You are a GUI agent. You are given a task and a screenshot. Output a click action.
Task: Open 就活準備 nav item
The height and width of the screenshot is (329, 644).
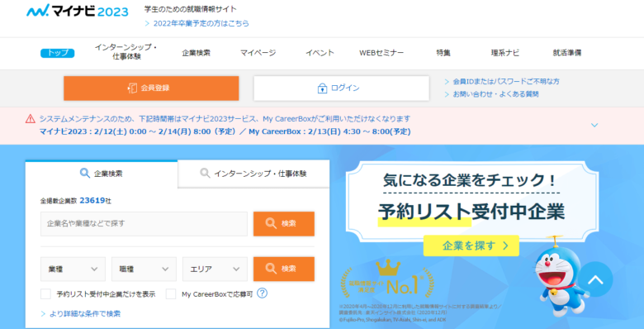pos(567,53)
